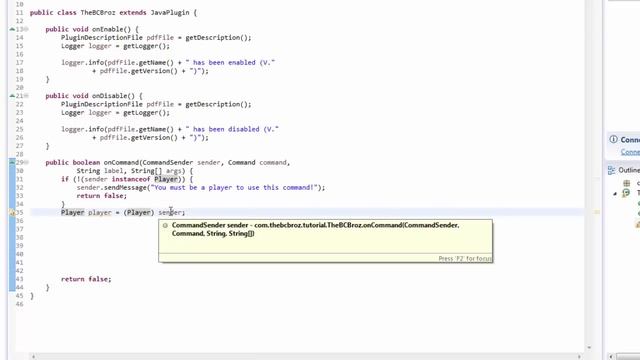Image resolution: width=640 pixels, height=360 pixels.
Task: Click the warning quick-fix icon on line 35
Action: [12, 212]
